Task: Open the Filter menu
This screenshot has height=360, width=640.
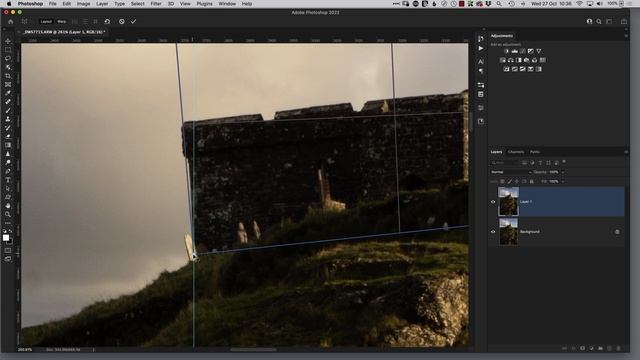Action: (156, 4)
